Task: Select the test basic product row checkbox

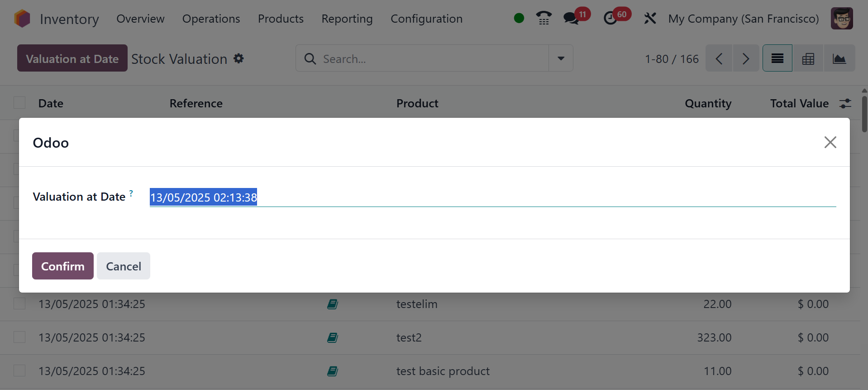Action: tap(19, 371)
